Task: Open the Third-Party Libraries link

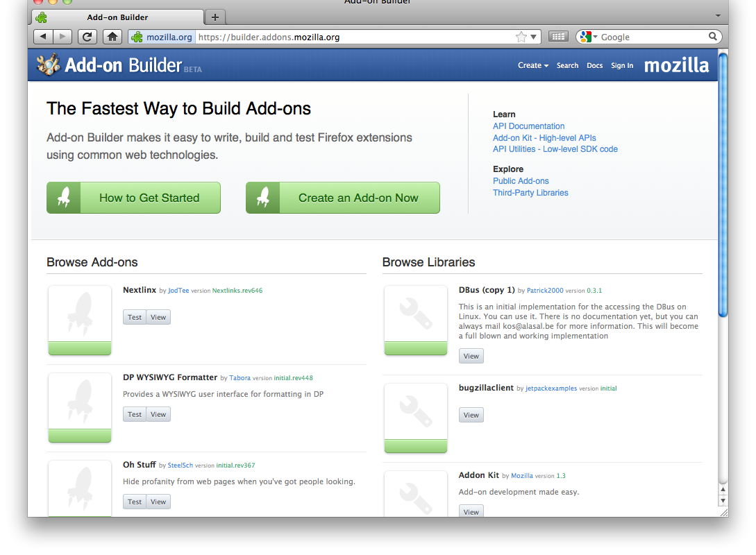Action: click(x=530, y=193)
